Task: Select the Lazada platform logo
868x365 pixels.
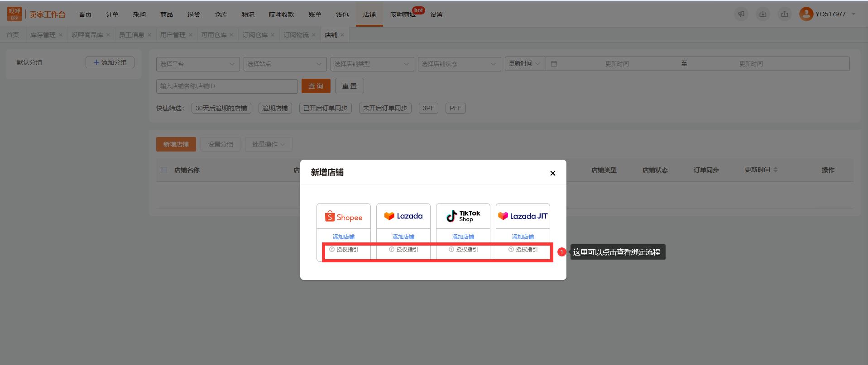Action: point(403,216)
